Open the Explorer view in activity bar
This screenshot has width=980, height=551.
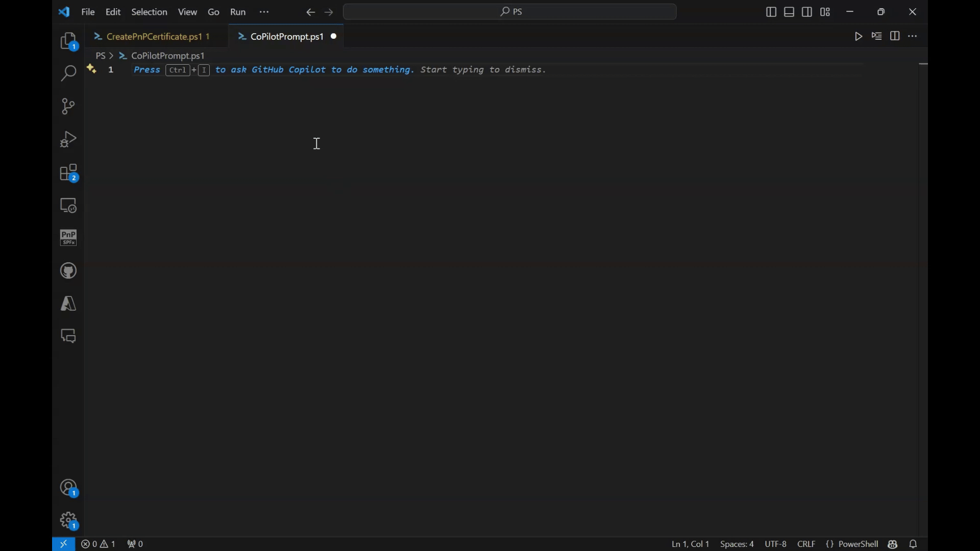tap(68, 41)
